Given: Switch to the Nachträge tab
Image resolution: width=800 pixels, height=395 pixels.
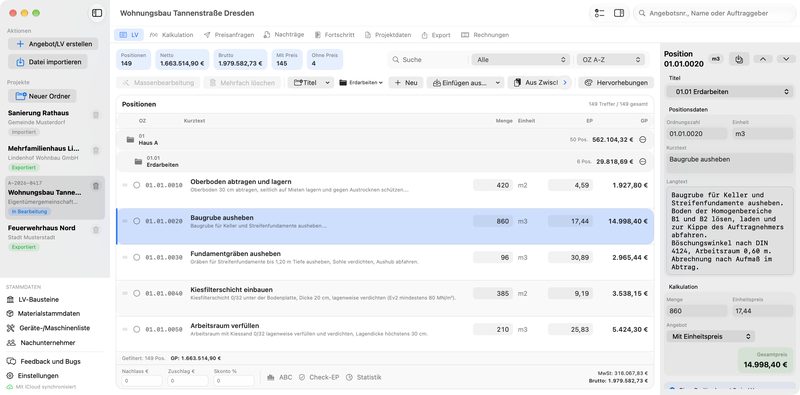Looking at the screenshot, I should [x=284, y=35].
